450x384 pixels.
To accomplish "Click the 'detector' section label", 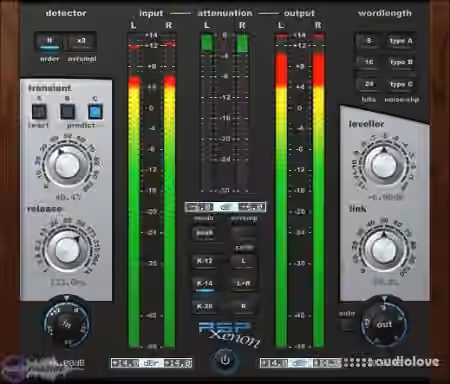I will point(66,13).
